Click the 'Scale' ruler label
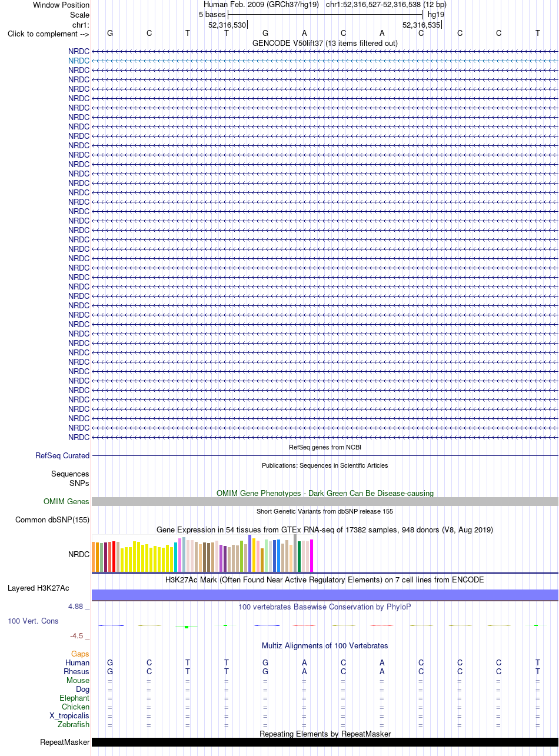This screenshot has width=559, height=756. pyautogui.click(x=79, y=15)
